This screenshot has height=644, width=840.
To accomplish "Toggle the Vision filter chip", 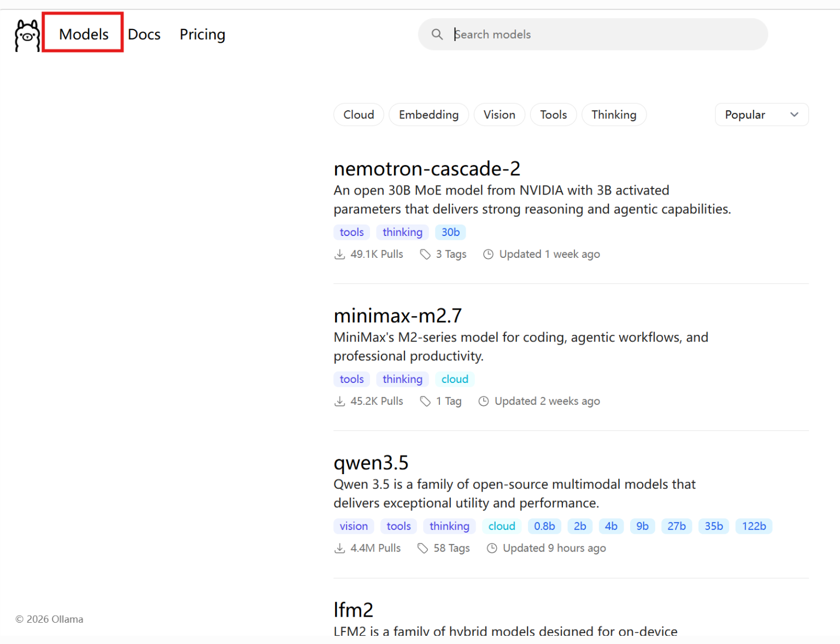I will 500,115.
